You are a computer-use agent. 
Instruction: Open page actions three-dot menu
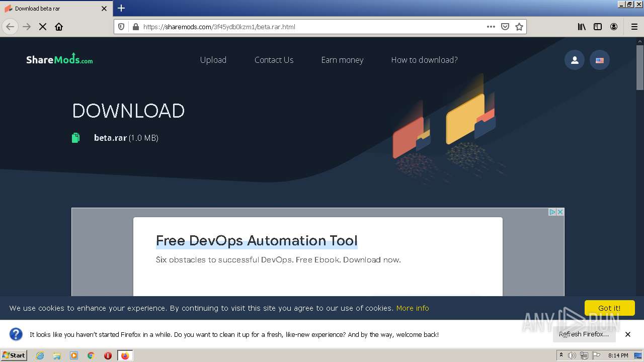tap(491, 27)
